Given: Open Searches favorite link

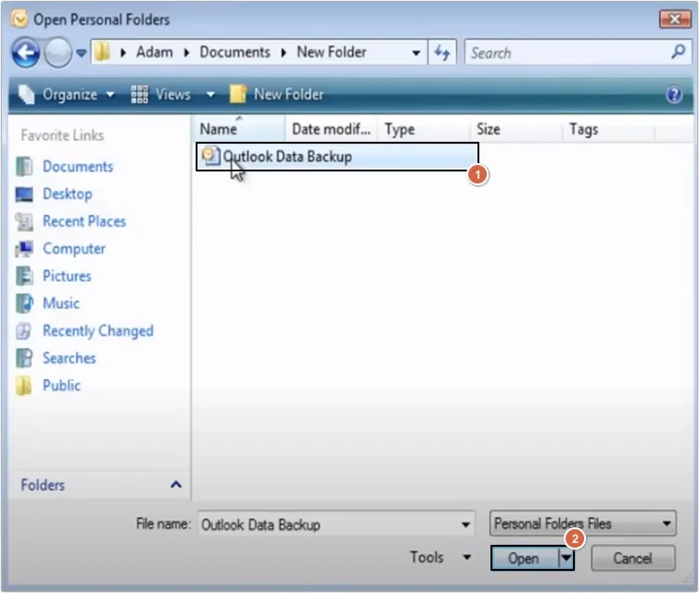Looking at the screenshot, I should pyautogui.click(x=70, y=359).
